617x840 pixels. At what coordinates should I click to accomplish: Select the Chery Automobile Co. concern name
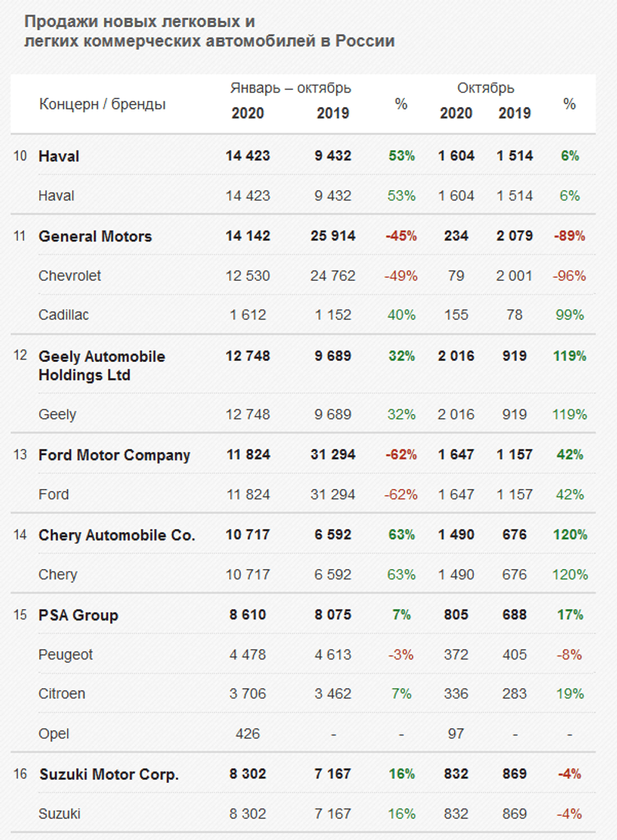pyautogui.click(x=116, y=535)
